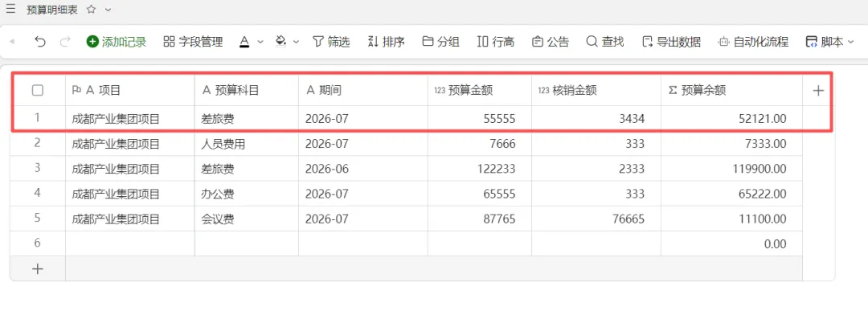868x319 pixels.
Task: Click the 办公费 cell
Action: pos(247,194)
